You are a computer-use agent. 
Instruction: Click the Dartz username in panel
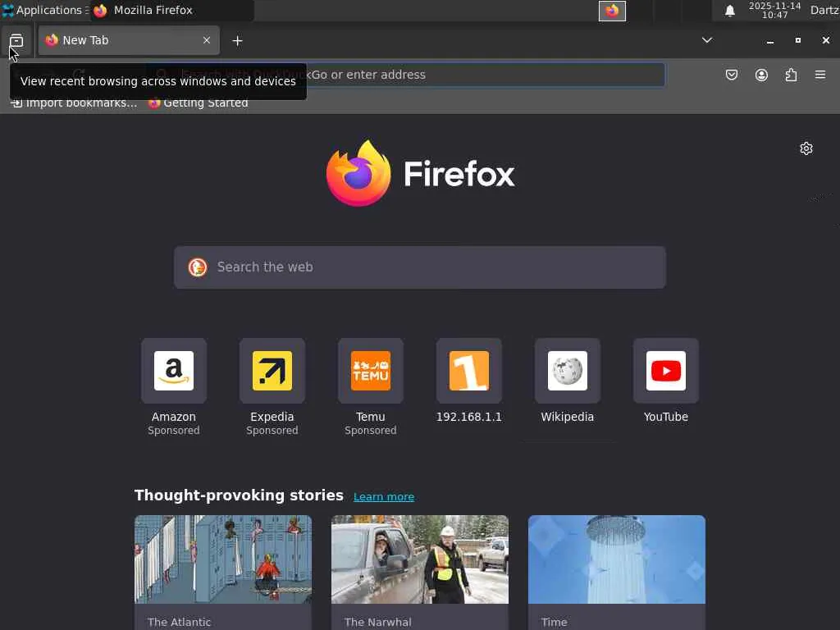coord(824,10)
